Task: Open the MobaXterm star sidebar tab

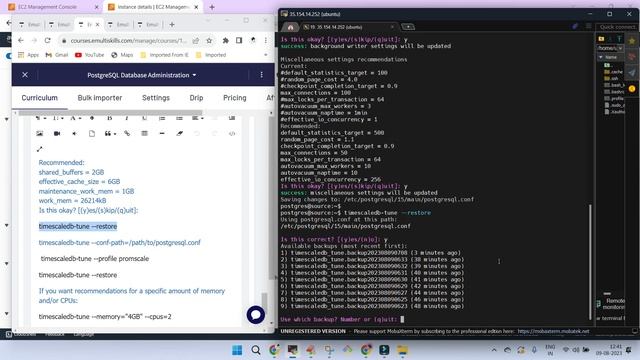Action: click(x=632, y=41)
